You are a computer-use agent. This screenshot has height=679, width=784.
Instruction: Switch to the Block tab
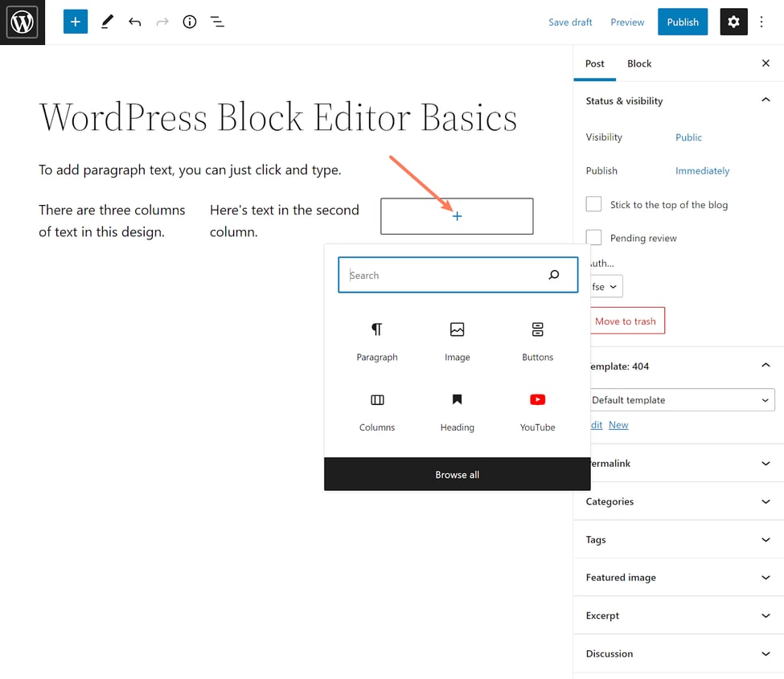click(639, 63)
